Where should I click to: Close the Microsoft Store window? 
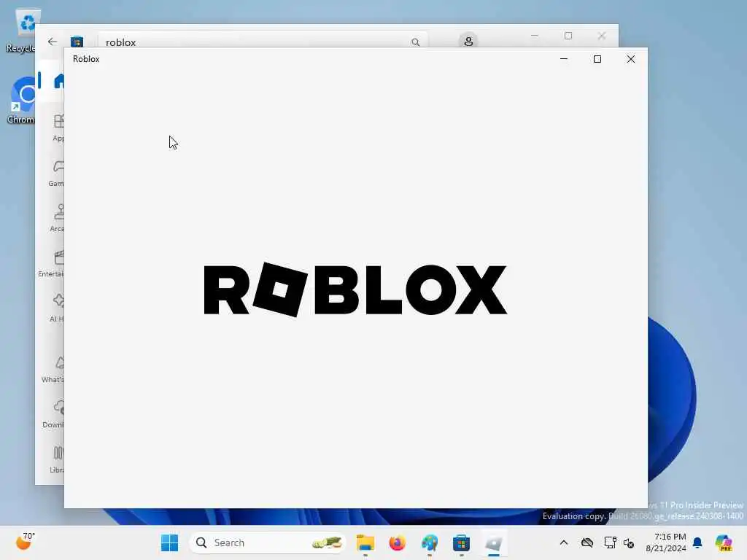(x=602, y=36)
